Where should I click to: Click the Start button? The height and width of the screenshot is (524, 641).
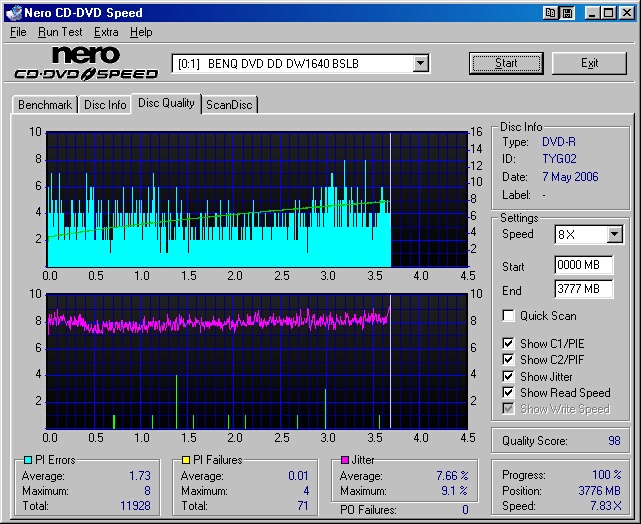pyautogui.click(x=506, y=63)
